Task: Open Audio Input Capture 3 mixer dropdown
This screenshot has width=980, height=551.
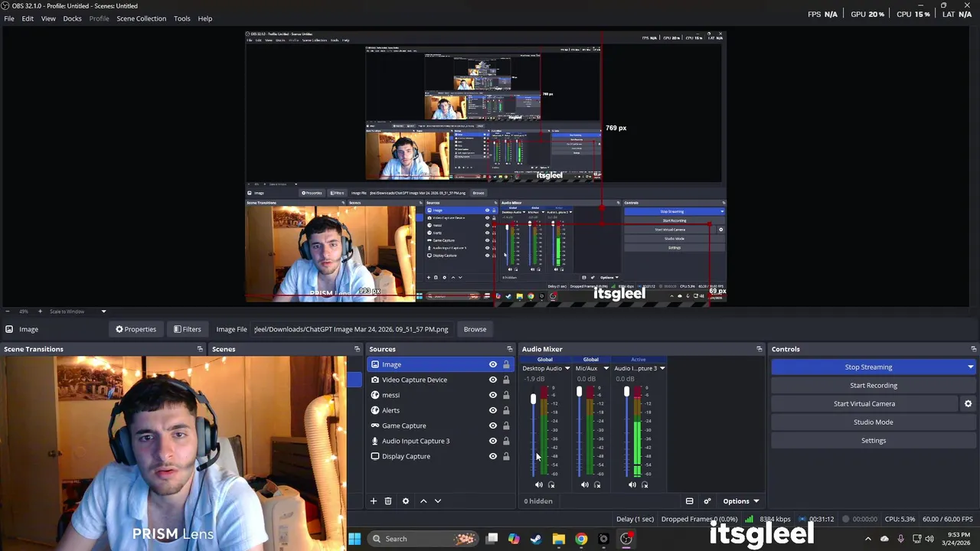Action: click(662, 368)
